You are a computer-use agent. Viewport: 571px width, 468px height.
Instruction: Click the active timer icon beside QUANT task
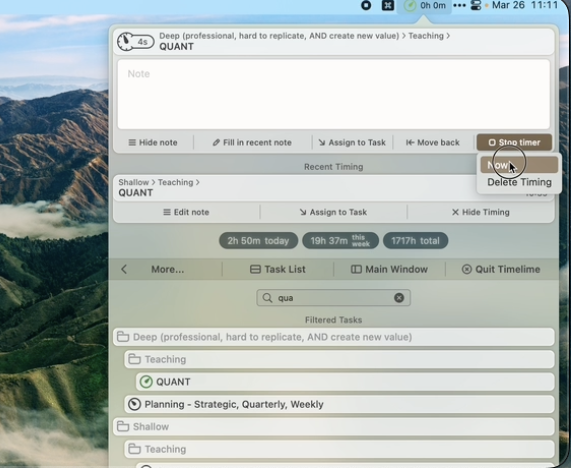pos(146,382)
